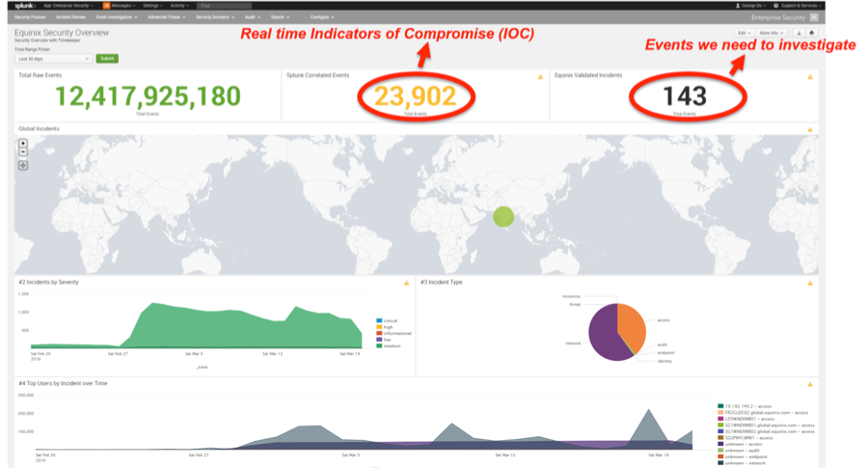Go to the Security Posture tab

(30, 17)
